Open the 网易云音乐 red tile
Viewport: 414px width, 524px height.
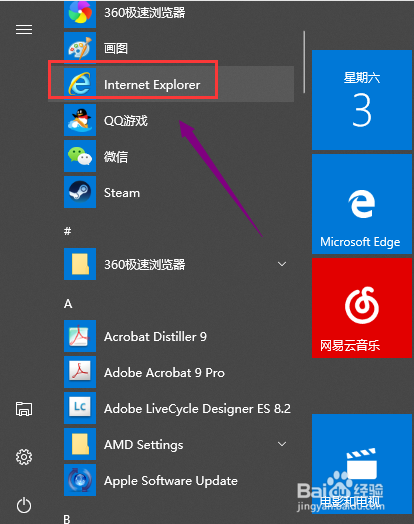coord(362,308)
